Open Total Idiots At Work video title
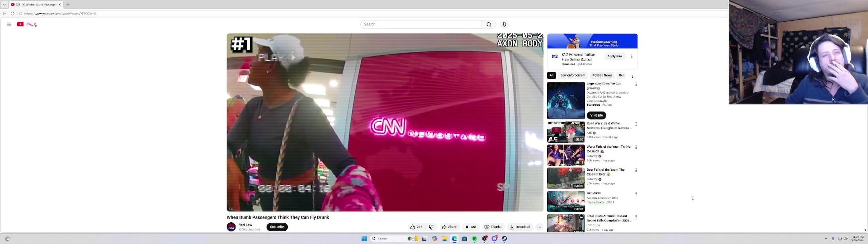Image resolution: width=868 pixels, height=244 pixels. pyautogui.click(x=609, y=218)
